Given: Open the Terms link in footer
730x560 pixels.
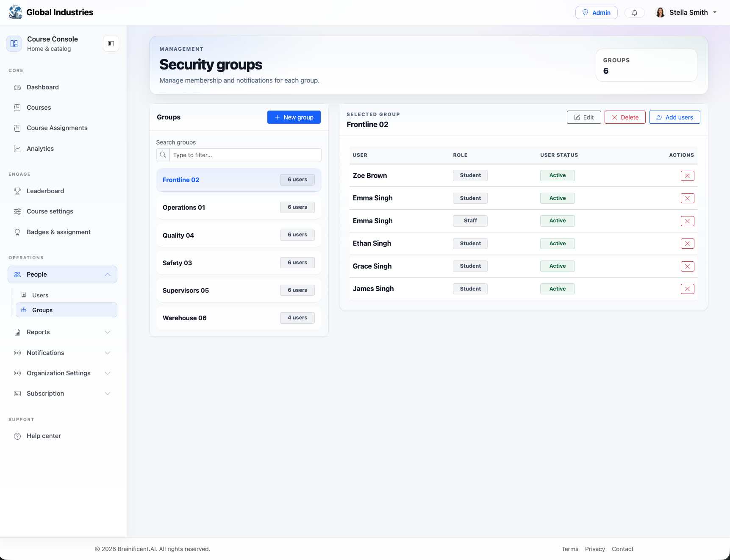Looking at the screenshot, I should click(x=570, y=549).
